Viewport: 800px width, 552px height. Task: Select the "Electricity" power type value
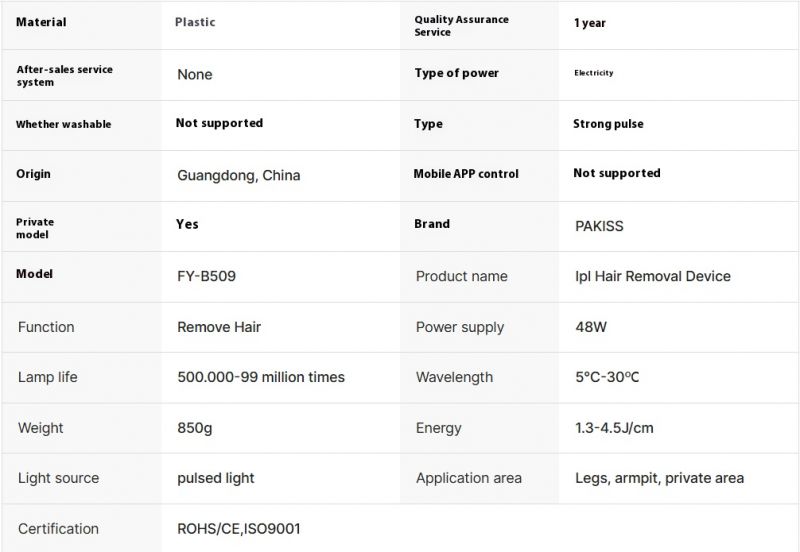point(593,73)
